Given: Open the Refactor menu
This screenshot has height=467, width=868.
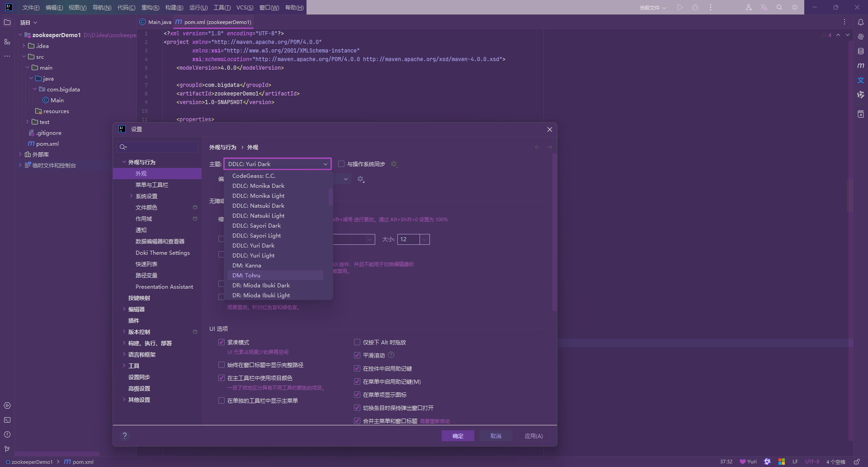Looking at the screenshot, I should (150, 8).
